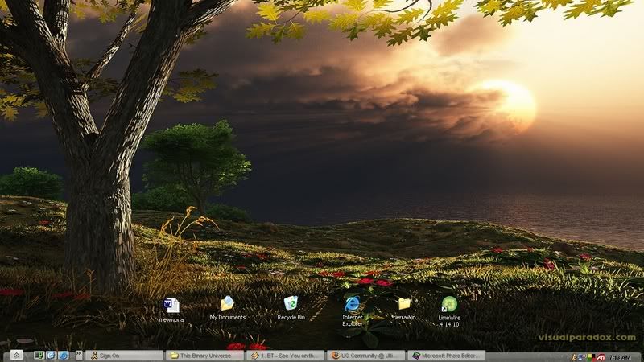The width and height of the screenshot is (644, 362).
Task: Switch to the Sign On taskbar window
Action: (x=124, y=356)
